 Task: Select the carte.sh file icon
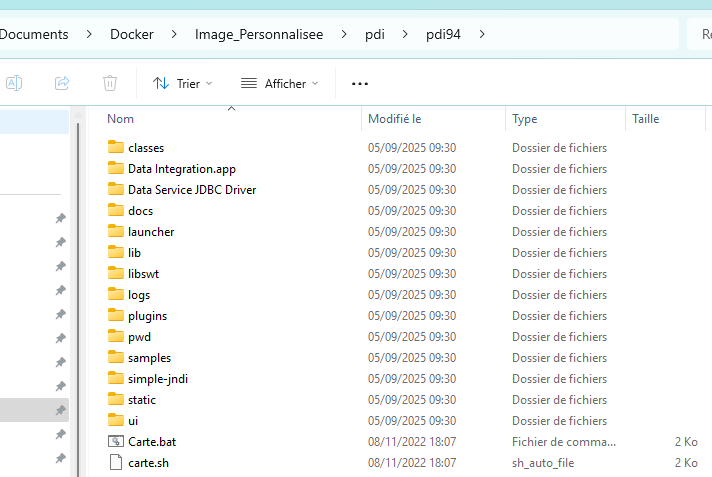(116, 462)
